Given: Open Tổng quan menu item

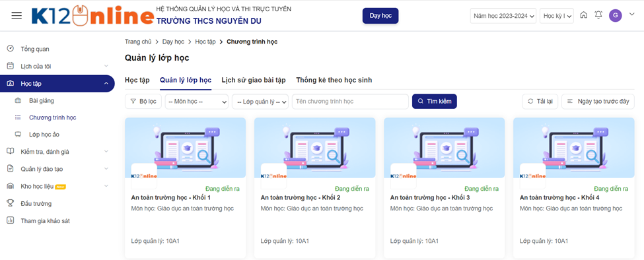Looking at the screenshot, I should coord(35,49).
